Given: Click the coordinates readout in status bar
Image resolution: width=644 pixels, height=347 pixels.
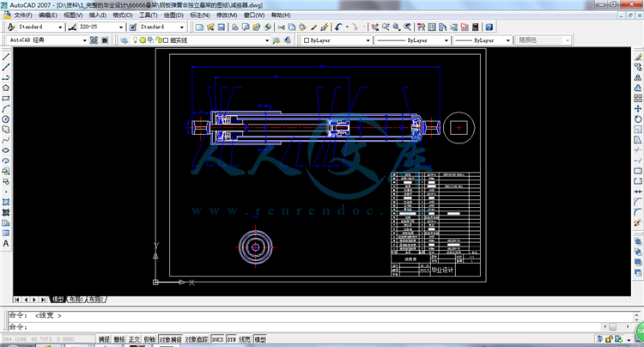Looking at the screenshot, I should click(48, 339).
